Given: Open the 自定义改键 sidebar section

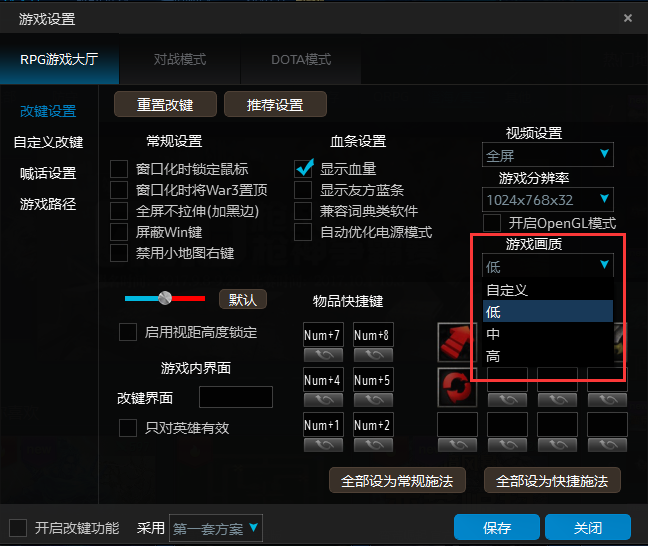Looking at the screenshot, I should pos(48,142).
